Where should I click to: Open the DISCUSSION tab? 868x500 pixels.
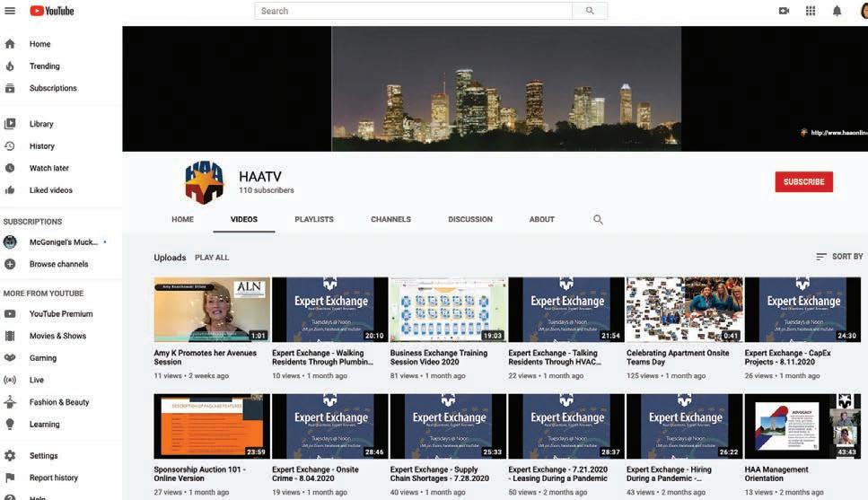[470, 219]
